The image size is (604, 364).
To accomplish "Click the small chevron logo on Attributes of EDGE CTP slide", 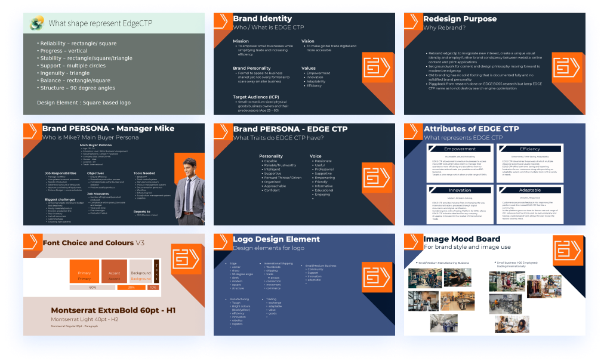I will click(x=413, y=131).
